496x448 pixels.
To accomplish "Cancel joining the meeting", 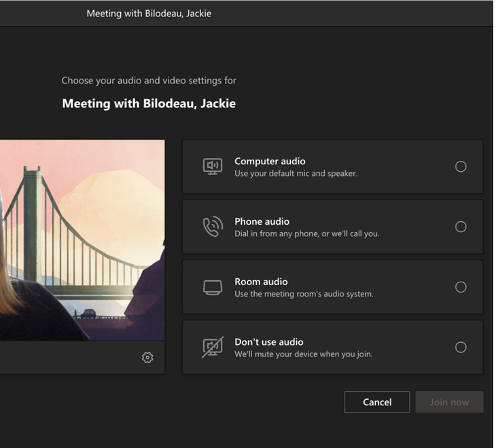I will (376, 402).
